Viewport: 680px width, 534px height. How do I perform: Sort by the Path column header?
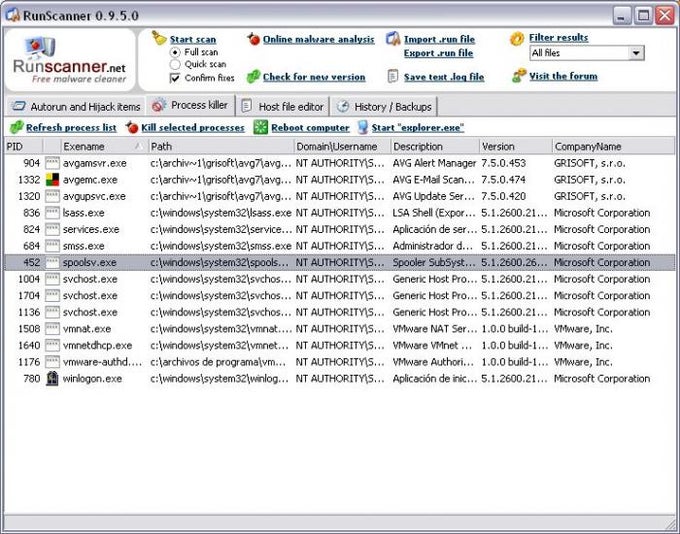point(221,146)
